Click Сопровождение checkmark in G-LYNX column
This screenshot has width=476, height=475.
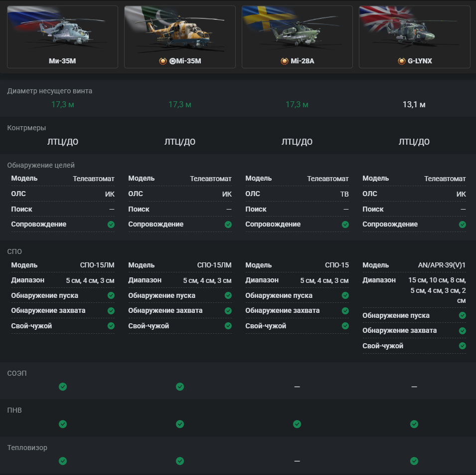click(x=463, y=225)
